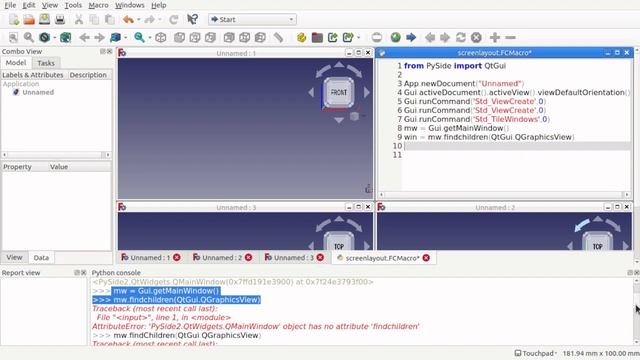Open the Start page with the blue arrow icon
This screenshot has width=640, height=360.
click(411, 38)
